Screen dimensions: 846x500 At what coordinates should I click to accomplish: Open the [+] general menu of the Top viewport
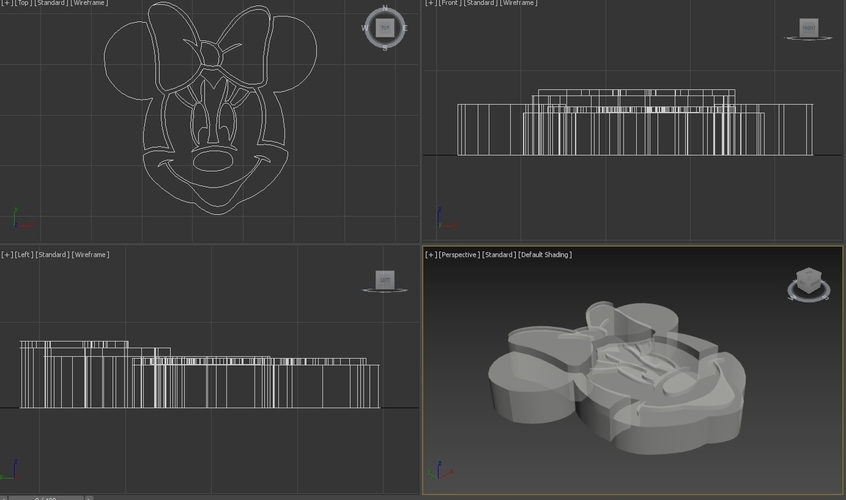pyautogui.click(x=6, y=3)
